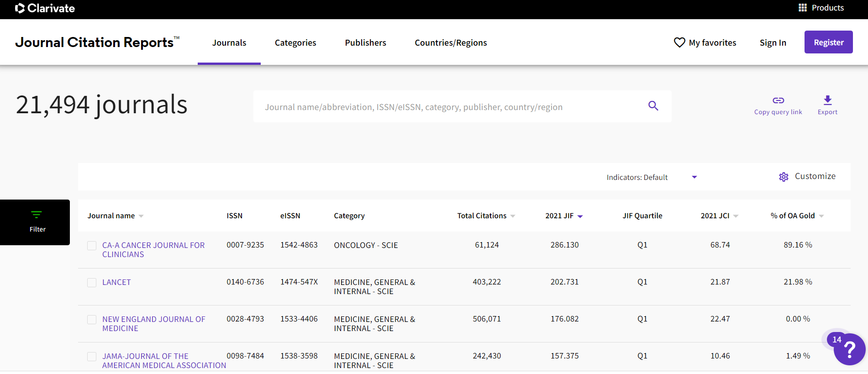Switch to the Journals tab
The height and width of the screenshot is (374, 868).
(229, 42)
